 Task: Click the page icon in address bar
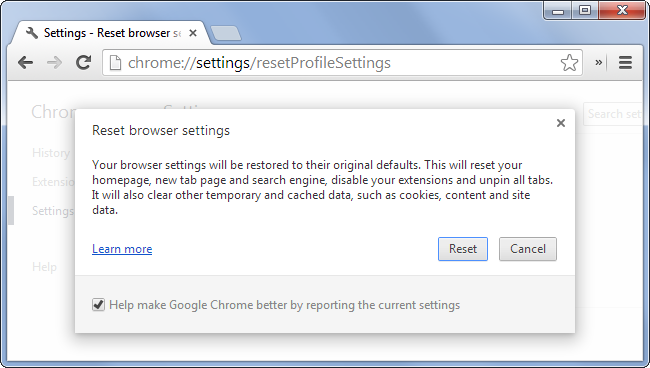pyautogui.click(x=115, y=63)
